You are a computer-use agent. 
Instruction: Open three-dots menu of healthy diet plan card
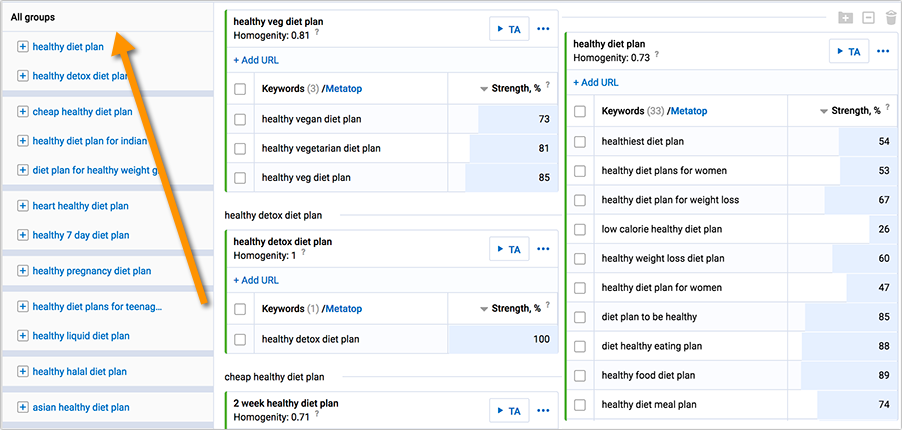click(883, 51)
